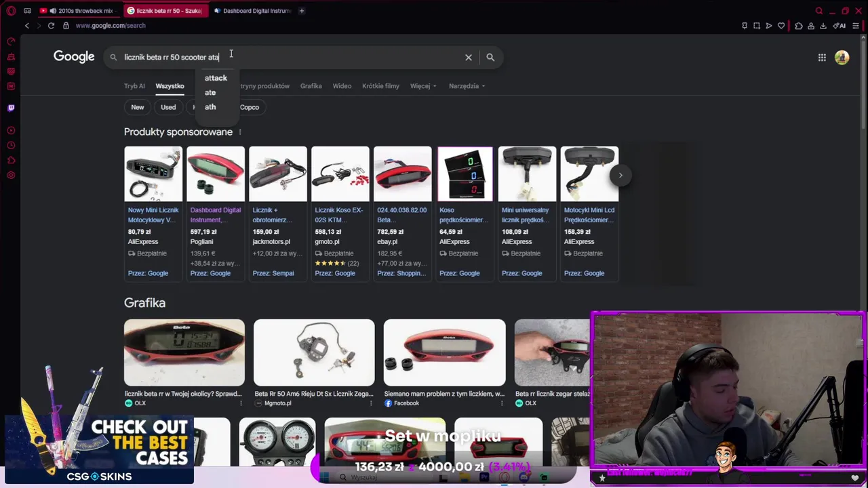The image size is (868, 488).
Task: Apply the Used filter chip
Action: coord(168,107)
